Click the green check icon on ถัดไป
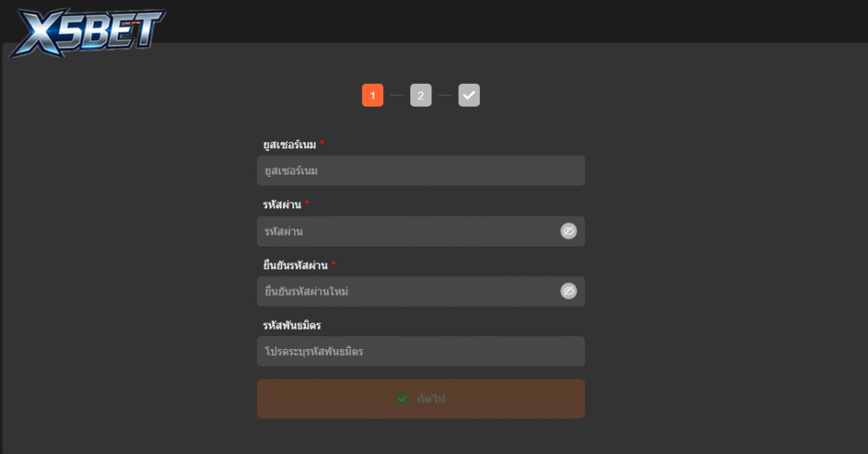 403,399
